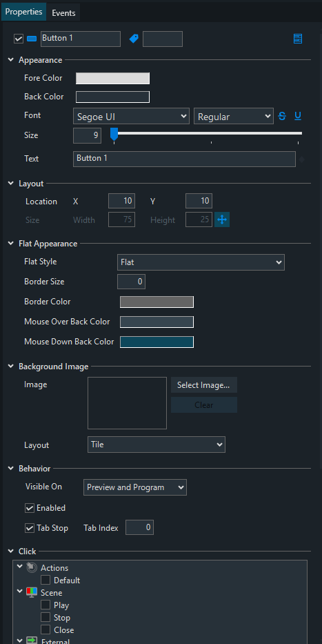Click the blue move arrows icon
This screenshot has height=644, width=322.
click(222, 219)
